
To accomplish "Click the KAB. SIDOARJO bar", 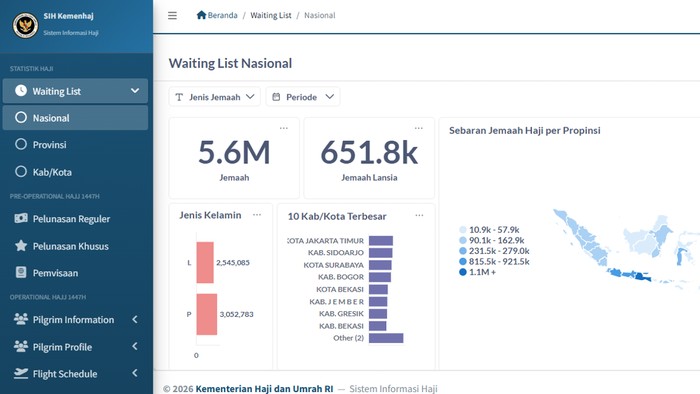I will pyautogui.click(x=380, y=253).
